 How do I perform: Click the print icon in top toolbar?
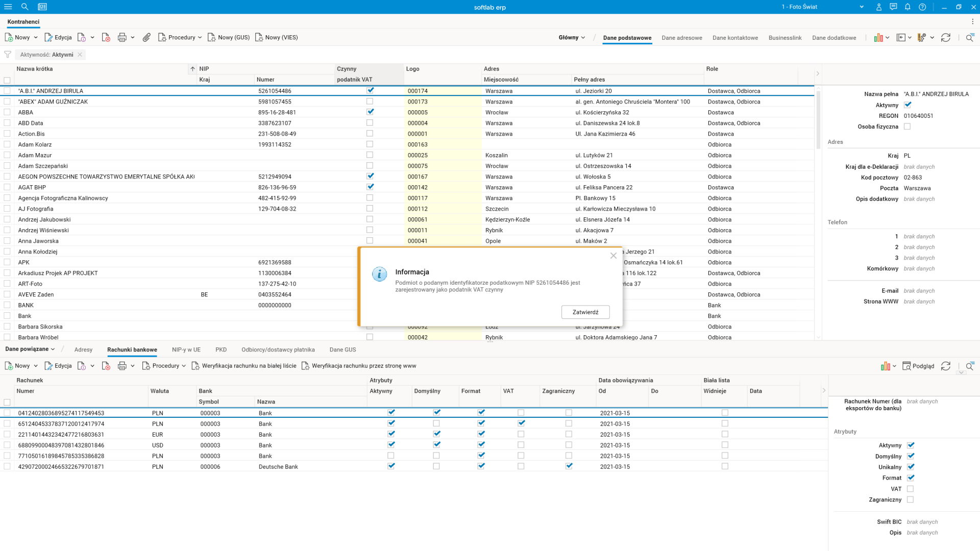(x=122, y=37)
